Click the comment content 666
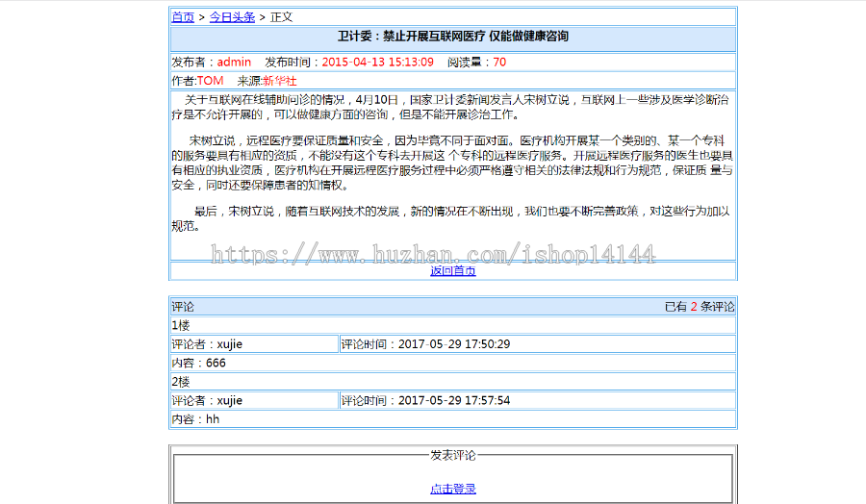 [216, 363]
